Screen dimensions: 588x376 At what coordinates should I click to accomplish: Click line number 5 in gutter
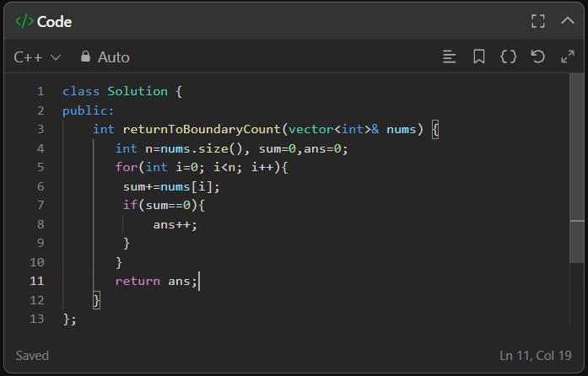click(40, 167)
